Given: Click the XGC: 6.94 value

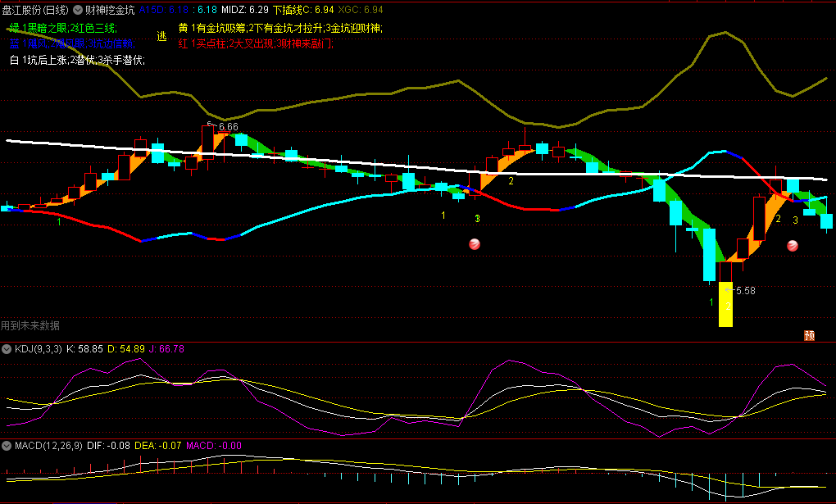Looking at the screenshot, I should [x=361, y=10].
